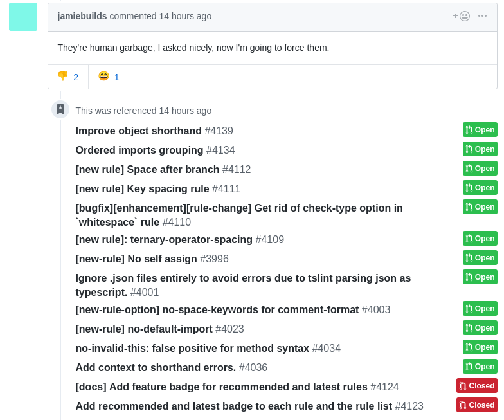Click Closed badge for #4123 rule list
Screen dimensions: 504x420
[477, 405]
